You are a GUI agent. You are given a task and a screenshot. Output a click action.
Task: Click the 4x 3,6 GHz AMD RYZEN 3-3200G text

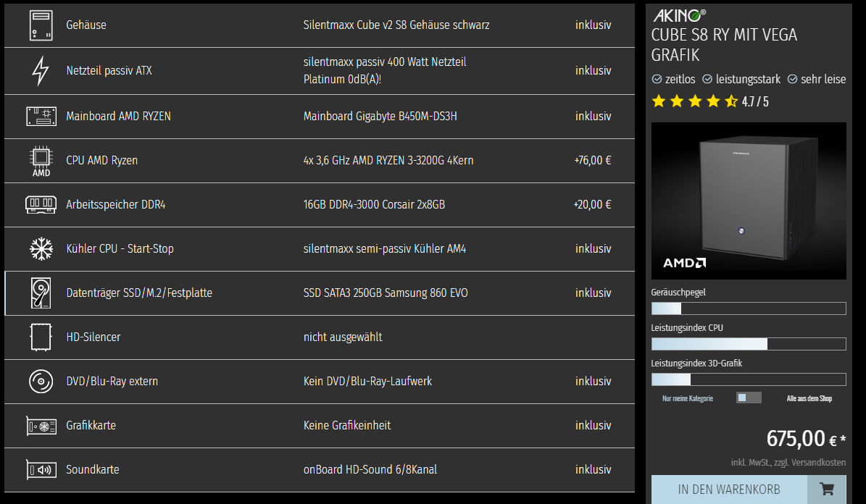tap(388, 160)
